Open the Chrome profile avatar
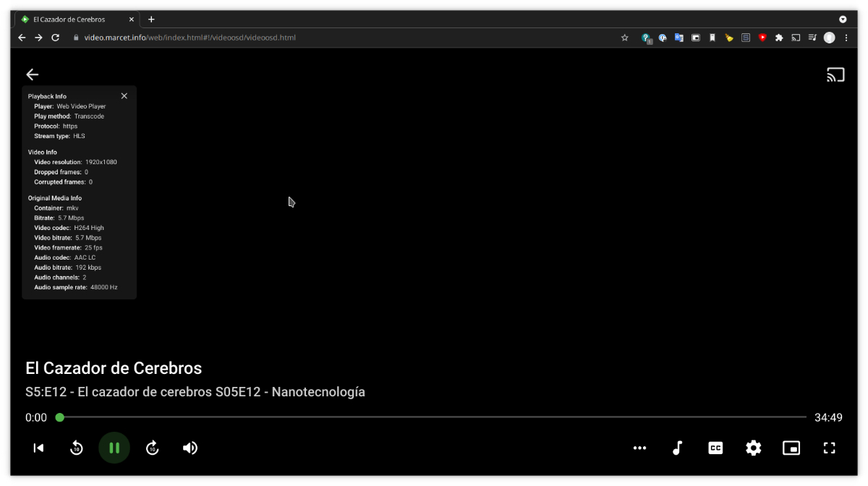868x486 pixels. [x=829, y=38]
